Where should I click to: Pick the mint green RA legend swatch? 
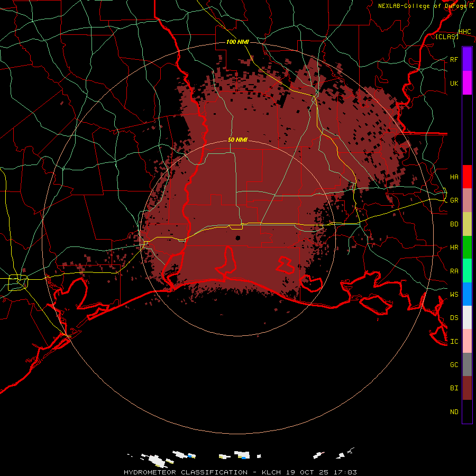click(x=467, y=271)
